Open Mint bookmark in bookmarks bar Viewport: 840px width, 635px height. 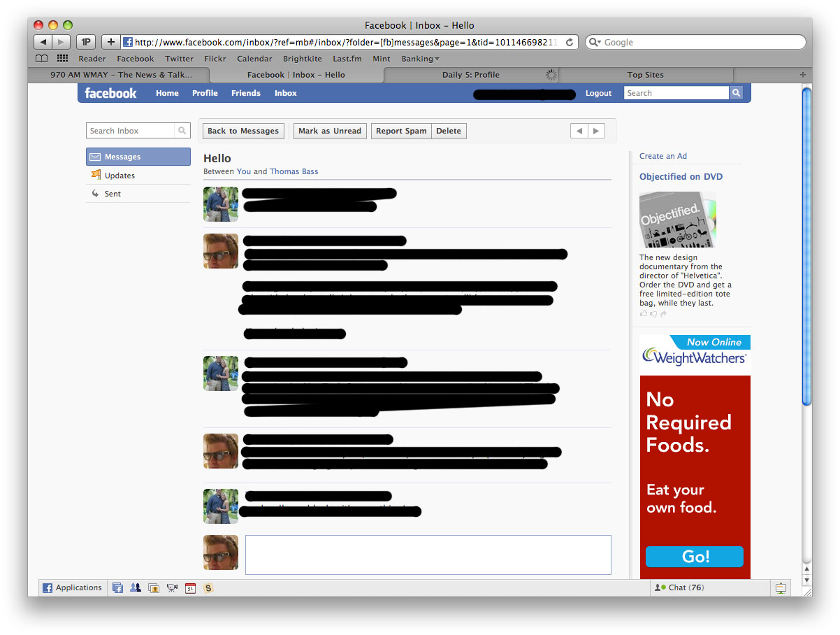tap(382, 59)
